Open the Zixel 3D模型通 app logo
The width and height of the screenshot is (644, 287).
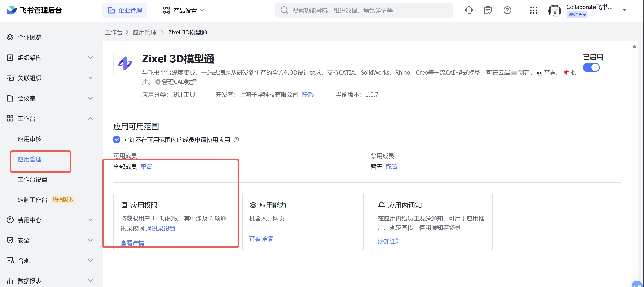[125, 63]
